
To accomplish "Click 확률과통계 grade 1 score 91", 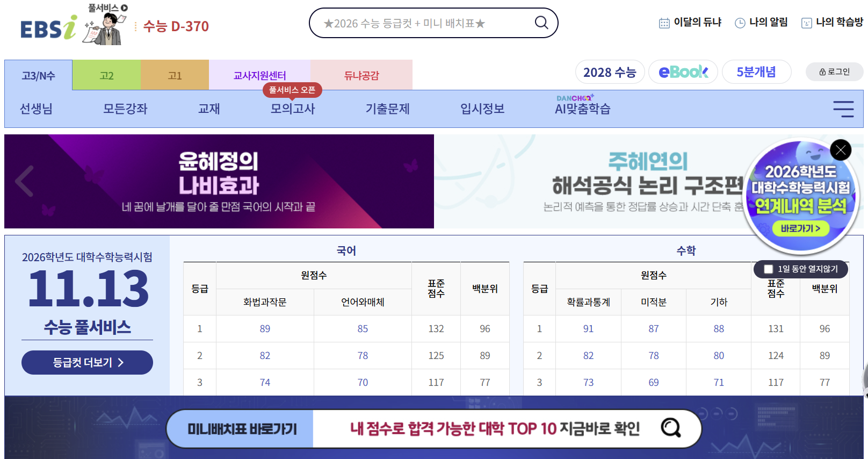I will coord(588,328).
